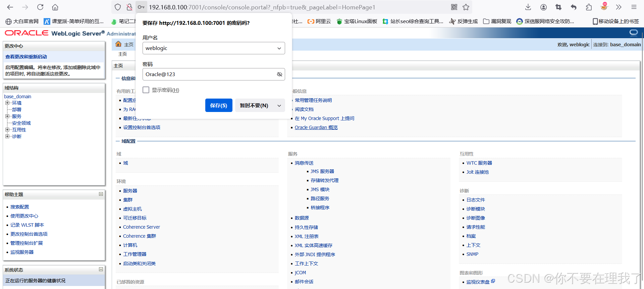Open the JMS 服务器 link
Screen dimensions: 644x289
tap(322, 171)
